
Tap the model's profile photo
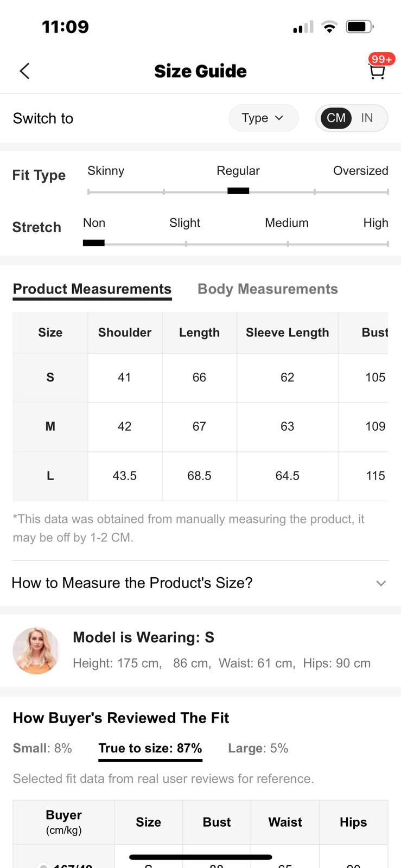click(x=36, y=650)
